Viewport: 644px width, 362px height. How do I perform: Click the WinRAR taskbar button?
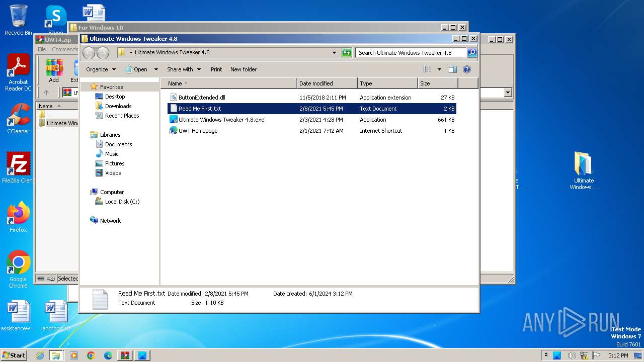(x=125, y=355)
